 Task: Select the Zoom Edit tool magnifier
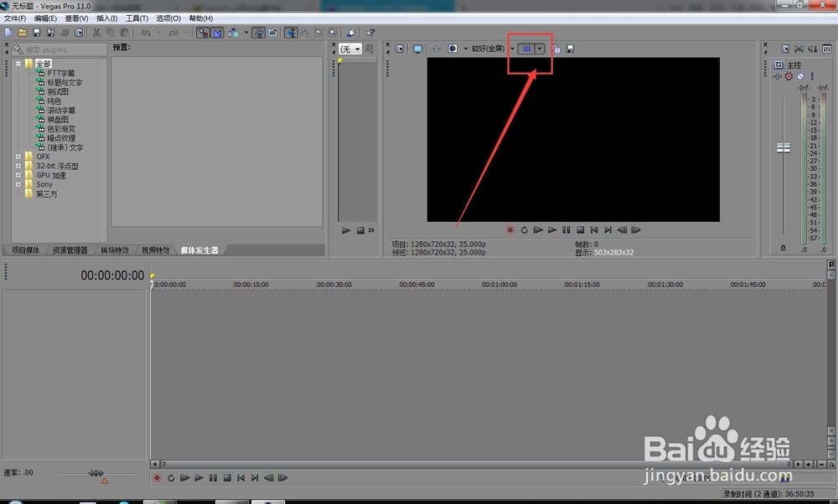tap(333, 33)
